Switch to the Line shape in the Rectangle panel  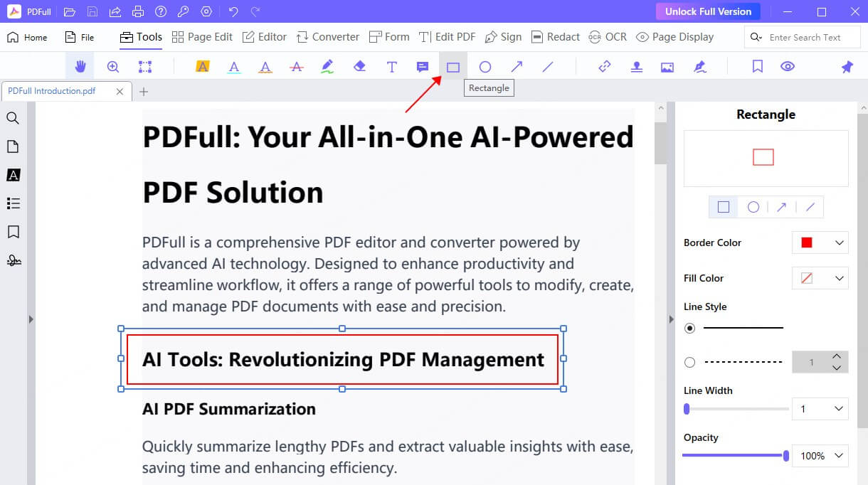click(811, 206)
